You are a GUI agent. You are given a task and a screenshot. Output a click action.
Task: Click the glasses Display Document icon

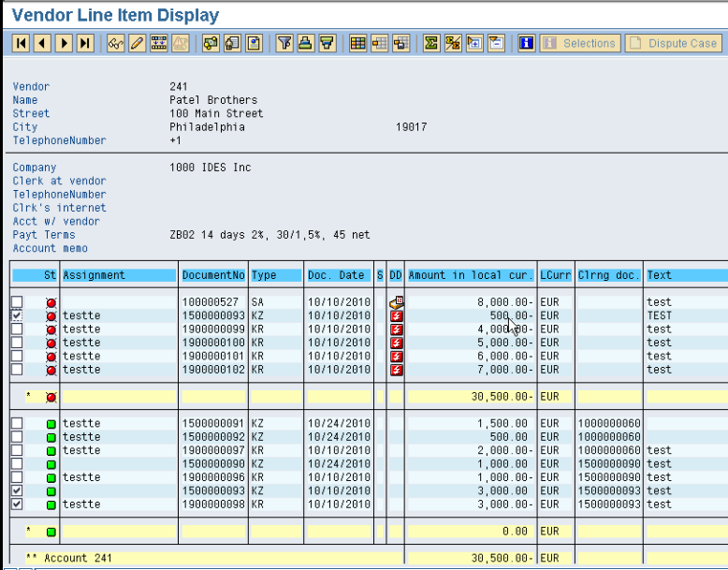116,43
